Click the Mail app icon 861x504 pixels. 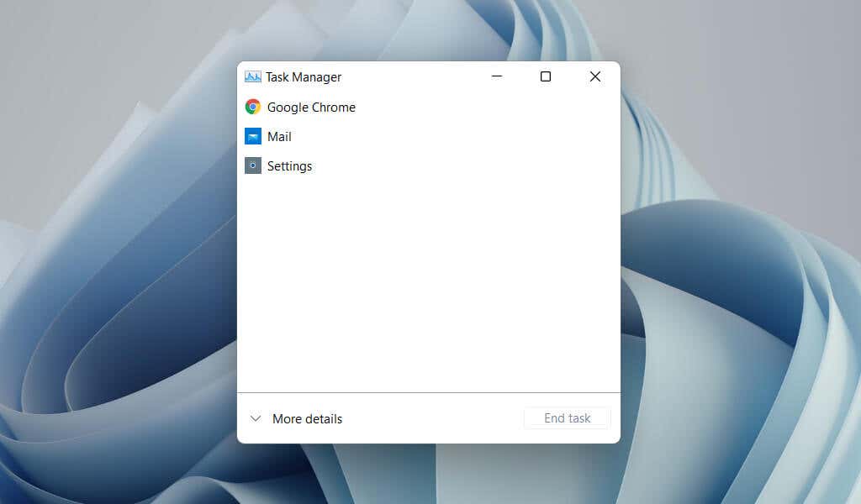tap(252, 136)
